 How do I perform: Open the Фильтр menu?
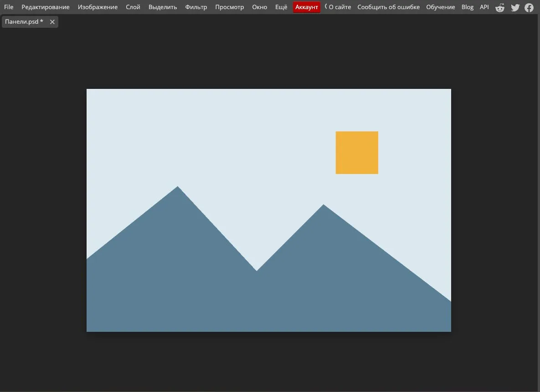(x=196, y=7)
